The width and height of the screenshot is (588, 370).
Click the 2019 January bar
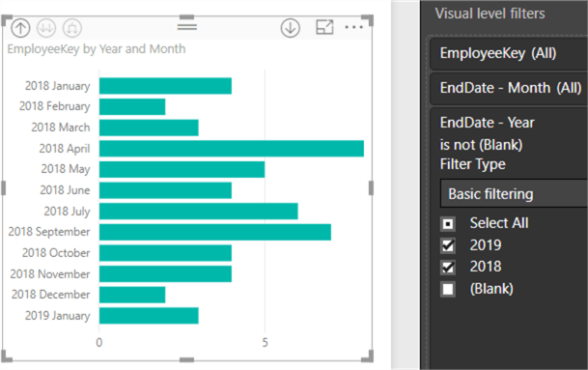pyautogui.click(x=149, y=316)
